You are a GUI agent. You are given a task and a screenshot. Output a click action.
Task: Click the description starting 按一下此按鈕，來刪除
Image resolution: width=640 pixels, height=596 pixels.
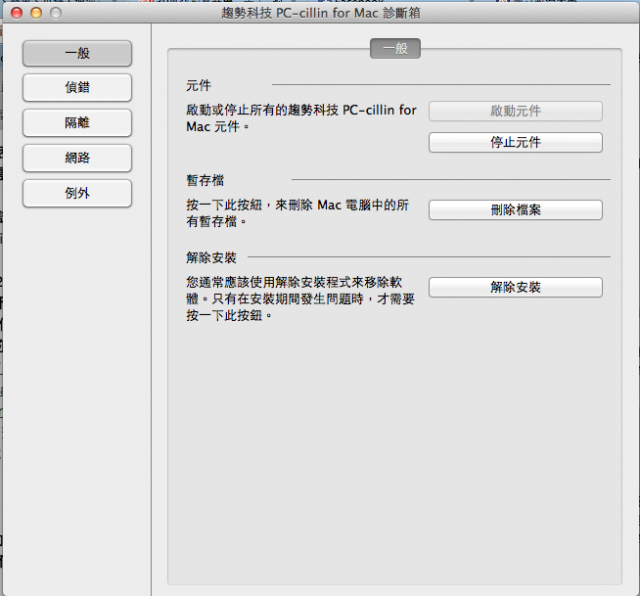(x=298, y=213)
